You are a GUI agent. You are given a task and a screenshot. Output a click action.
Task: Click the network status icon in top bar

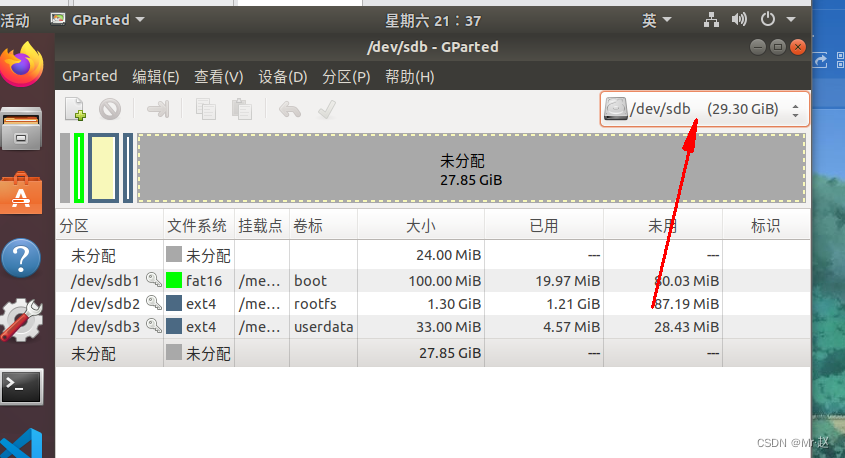click(711, 20)
